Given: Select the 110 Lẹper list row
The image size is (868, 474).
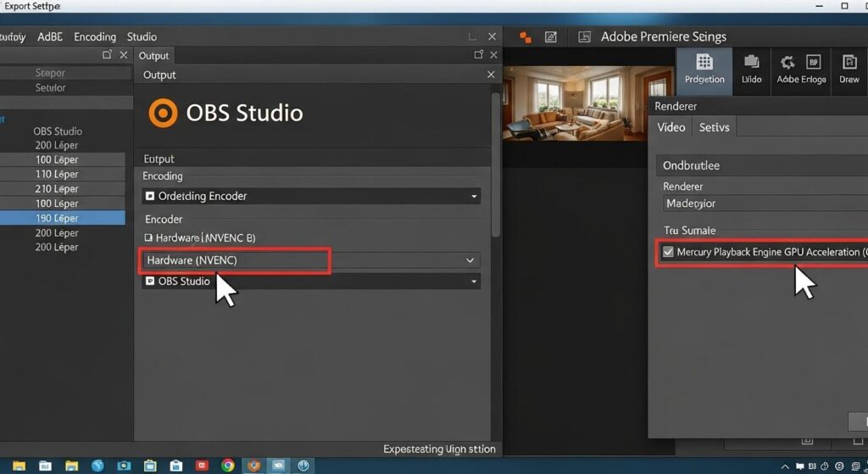Looking at the screenshot, I should click(62, 175).
